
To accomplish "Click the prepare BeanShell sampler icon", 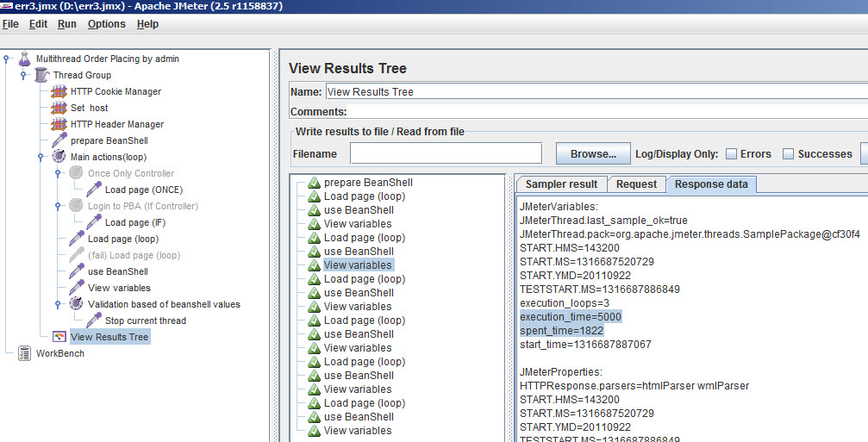I will coord(59,140).
